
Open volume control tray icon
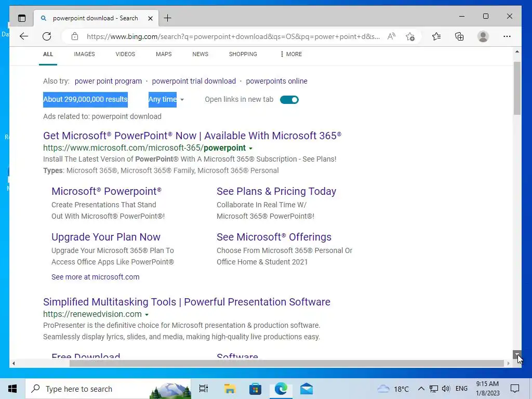click(x=446, y=389)
